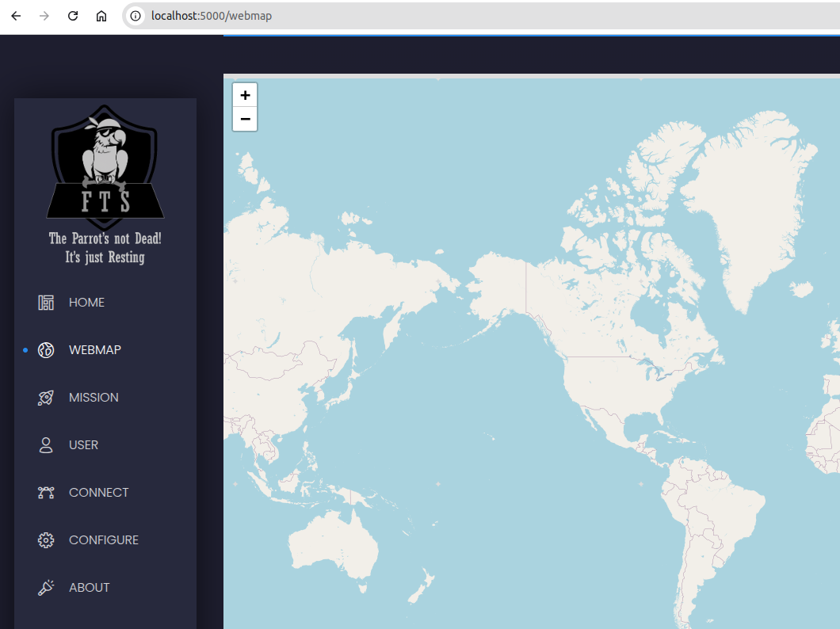Open the CONFIGURE menu item

103,540
